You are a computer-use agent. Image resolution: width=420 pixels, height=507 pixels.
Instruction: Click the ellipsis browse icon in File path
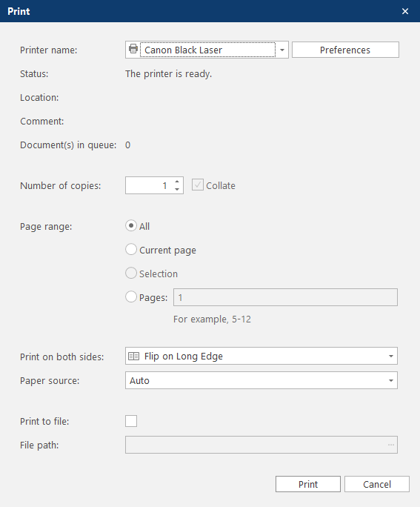point(391,445)
